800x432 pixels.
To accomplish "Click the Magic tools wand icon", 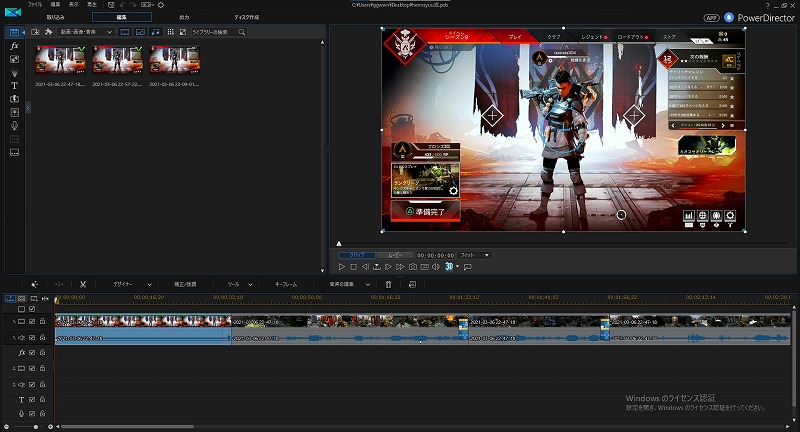I will pos(34,284).
